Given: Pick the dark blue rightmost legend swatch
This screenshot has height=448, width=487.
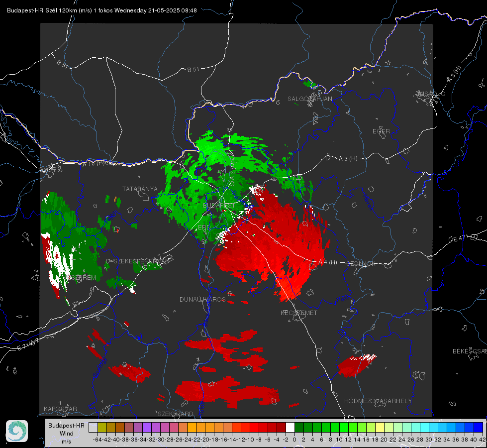Looking at the screenshot, I should coord(479,427).
